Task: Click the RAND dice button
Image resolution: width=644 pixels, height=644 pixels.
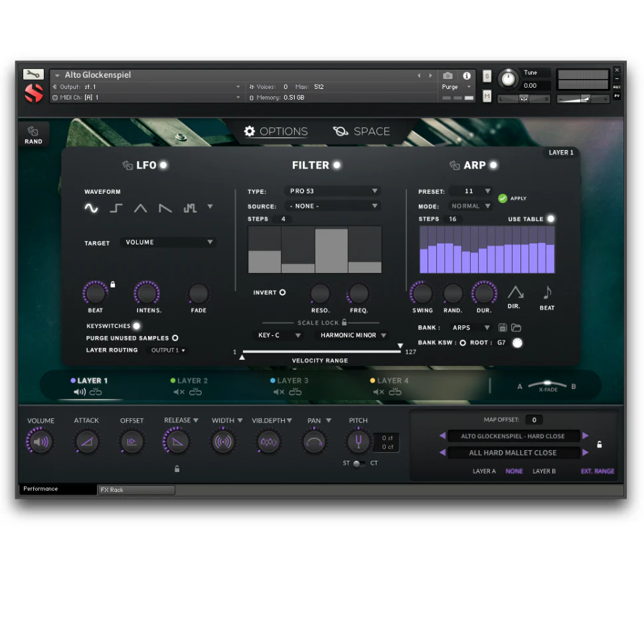Action: pyautogui.click(x=33, y=135)
